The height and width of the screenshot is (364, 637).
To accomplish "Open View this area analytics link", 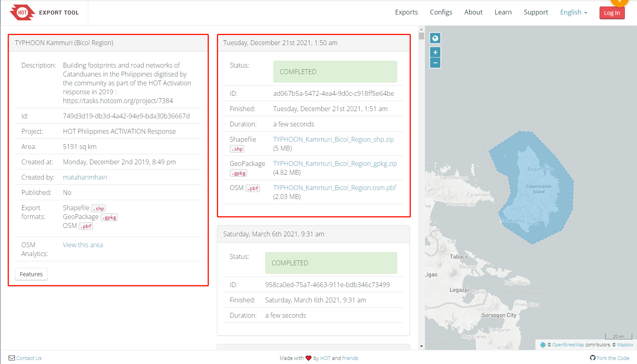I will tap(83, 245).
